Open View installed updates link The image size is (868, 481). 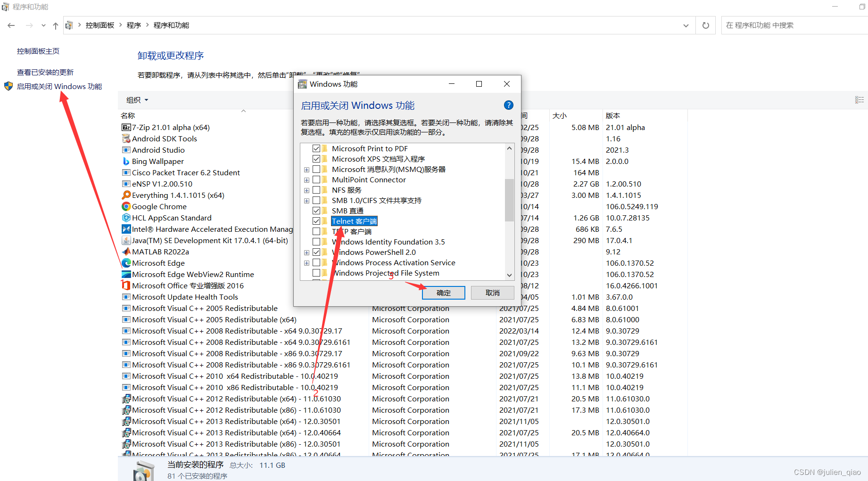[x=45, y=72]
